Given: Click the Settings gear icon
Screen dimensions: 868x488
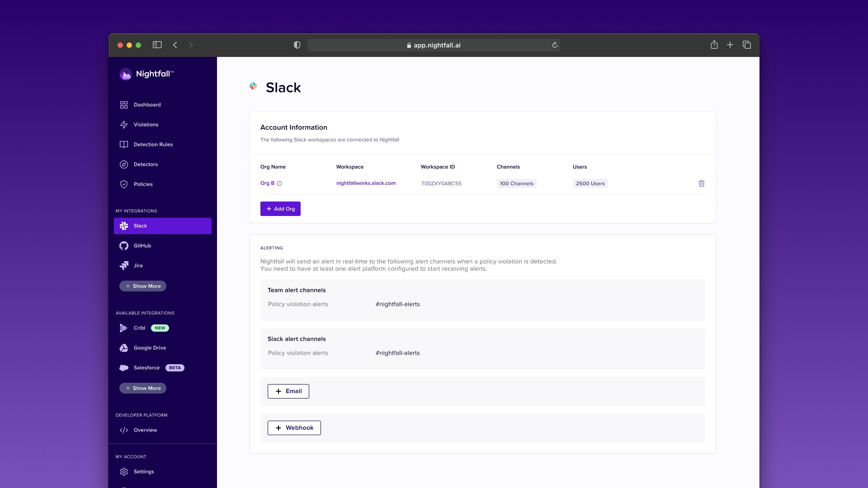Looking at the screenshot, I should pos(124,472).
